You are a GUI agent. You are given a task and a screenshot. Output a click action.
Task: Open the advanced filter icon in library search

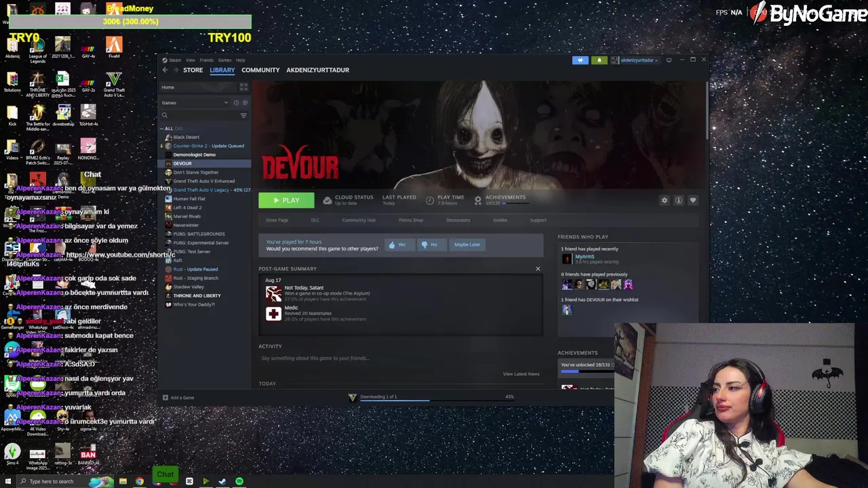(243, 115)
